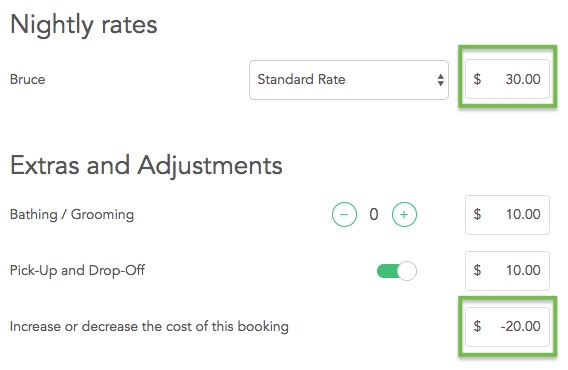Image resolution: width=568 pixels, height=370 pixels.
Task: Select Bruce's 30.00 nightly rate field
Action: (507, 79)
